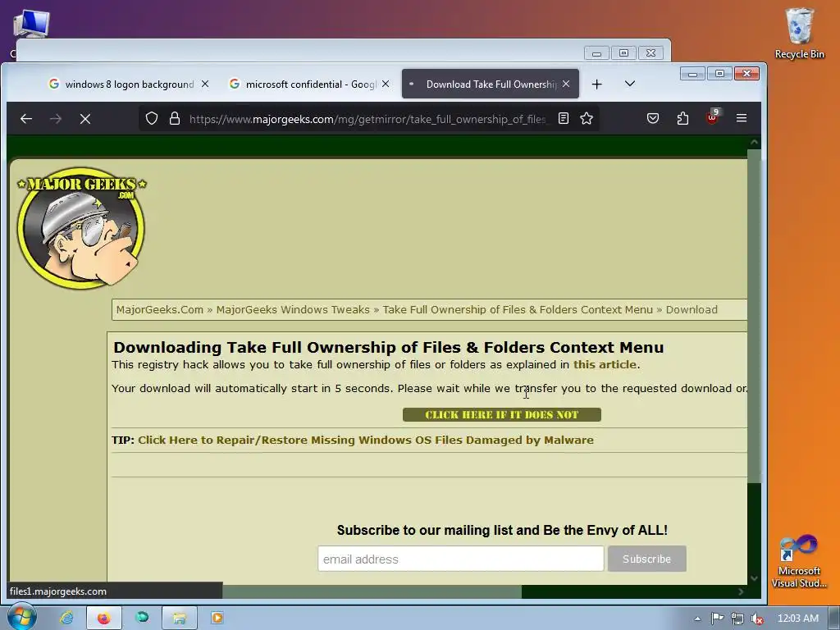Click the address bar URL
Viewport: 840px width, 630px height.
(x=367, y=119)
